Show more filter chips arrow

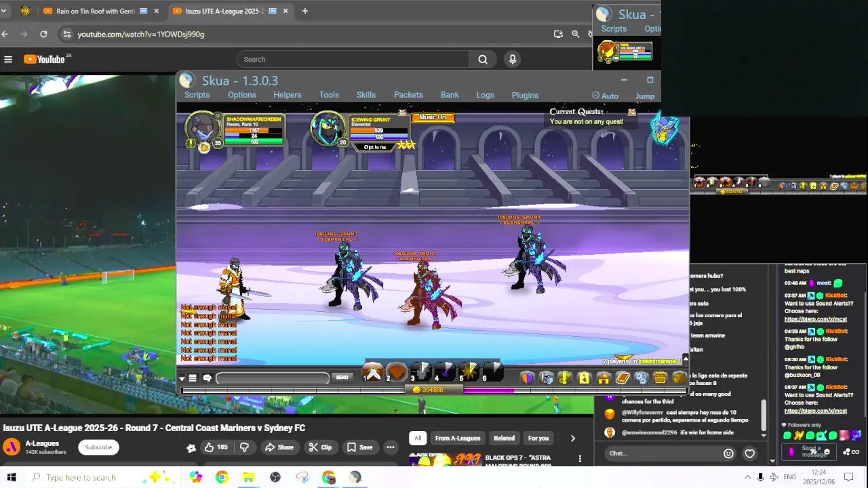point(572,438)
